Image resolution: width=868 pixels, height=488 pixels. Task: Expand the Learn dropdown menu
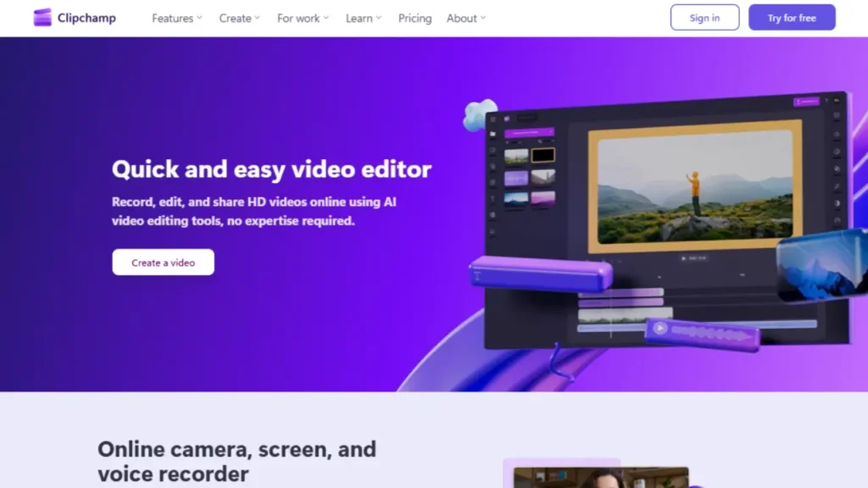pyautogui.click(x=359, y=18)
